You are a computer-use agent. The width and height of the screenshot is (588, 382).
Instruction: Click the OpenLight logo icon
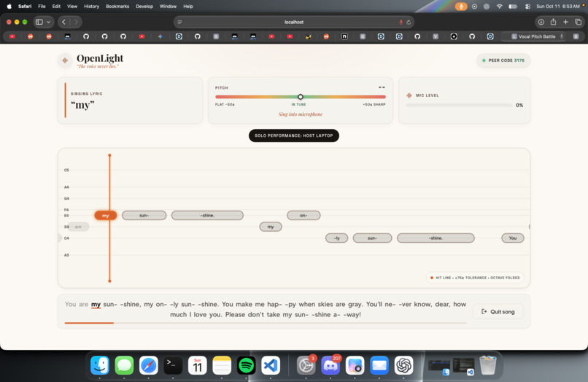(x=65, y=61)
